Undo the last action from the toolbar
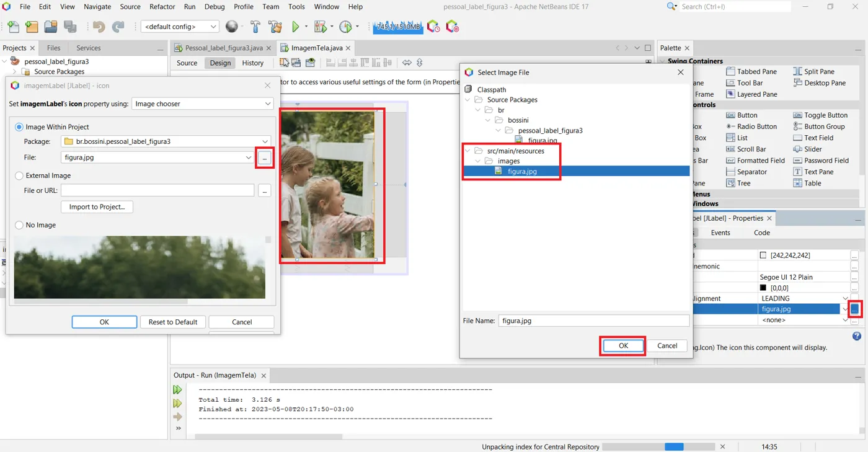Screen dimensions: 868x452 click(x=99, y=27)
